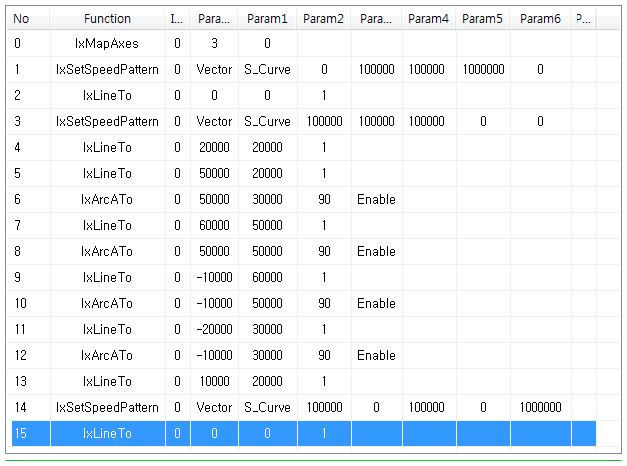
Task: Click the Param4 column header
Action: click(428, 19)
